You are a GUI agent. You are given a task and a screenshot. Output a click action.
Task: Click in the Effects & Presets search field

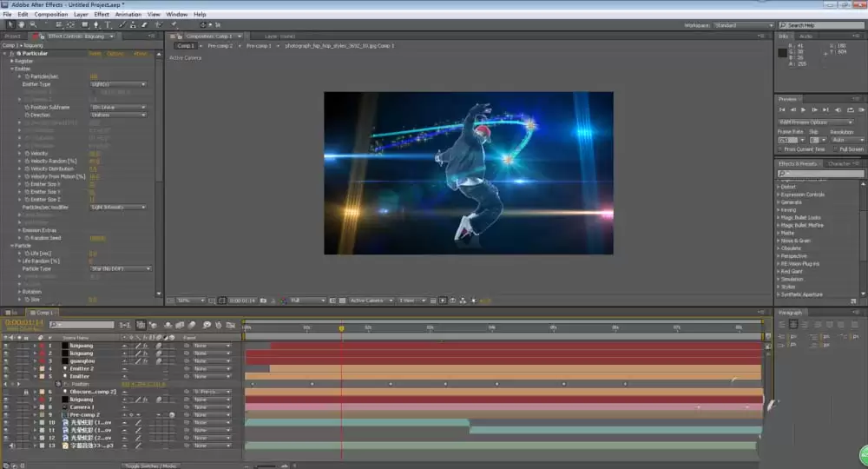[x=820, y=174]
